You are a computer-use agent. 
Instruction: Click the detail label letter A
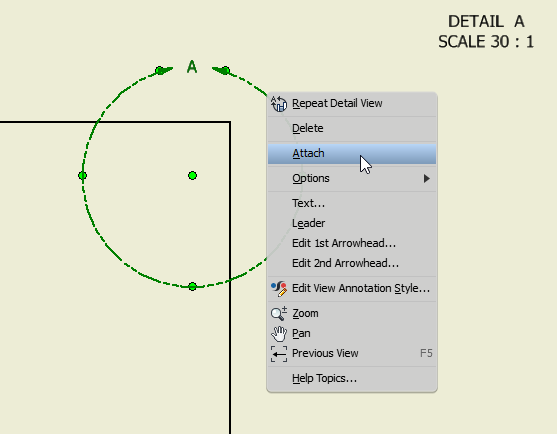[x=192, y=67]
